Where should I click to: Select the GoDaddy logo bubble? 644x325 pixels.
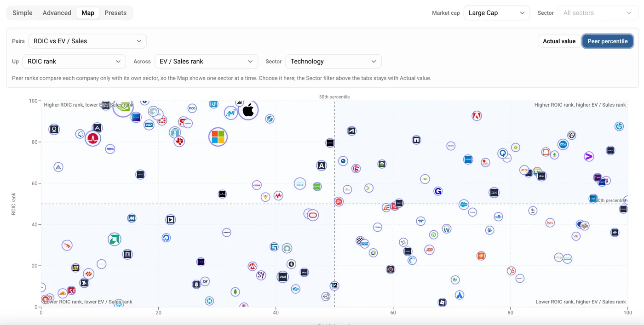coord(572,136)
